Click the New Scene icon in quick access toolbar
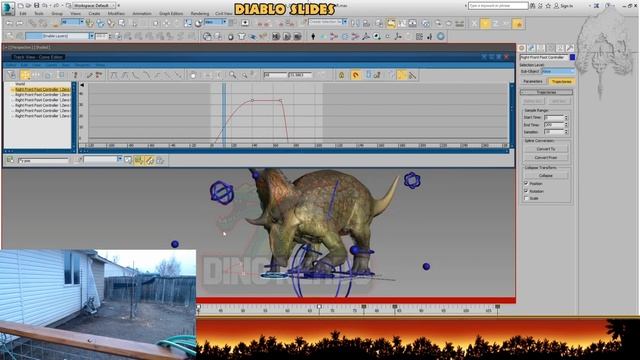The height and width of the screenshot is (360, 640). click(x=20, y=6)
